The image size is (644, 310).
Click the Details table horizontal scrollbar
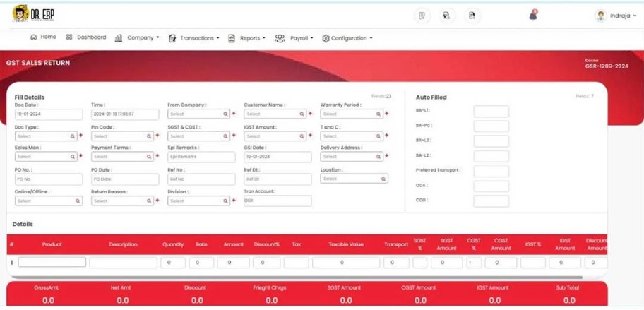(297, 278)
